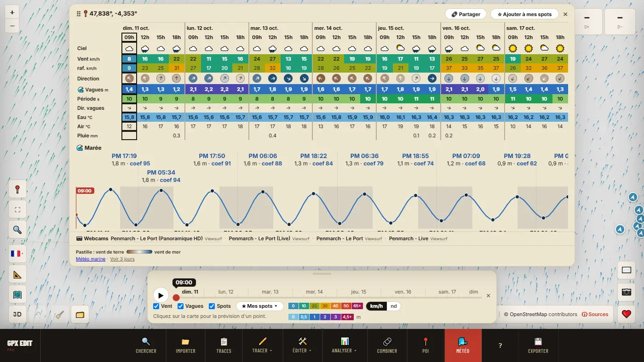Grab the weather panel drag handle dots
The width and height of the screenshot is (644, 362).
pos(79,14)
